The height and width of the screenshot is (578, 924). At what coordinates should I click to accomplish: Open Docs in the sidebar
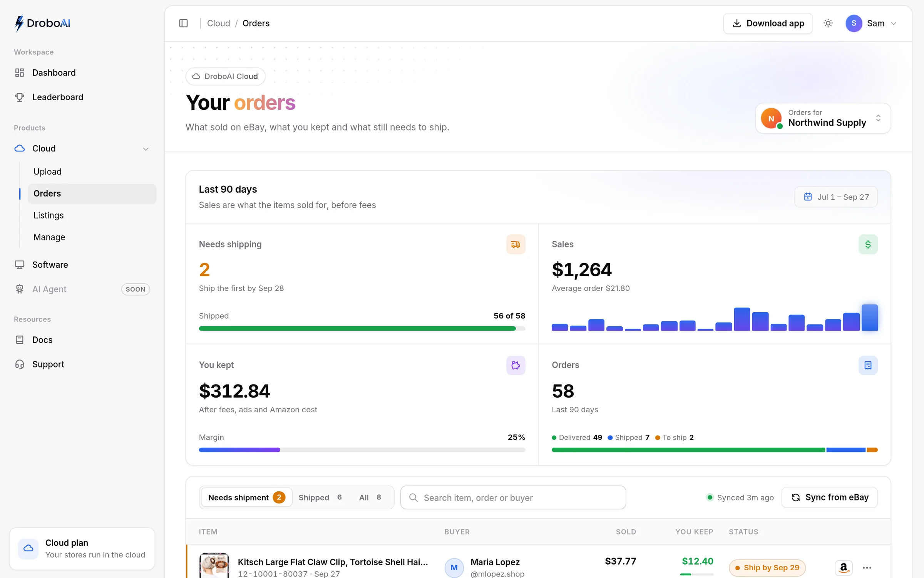tap(82, 339)
